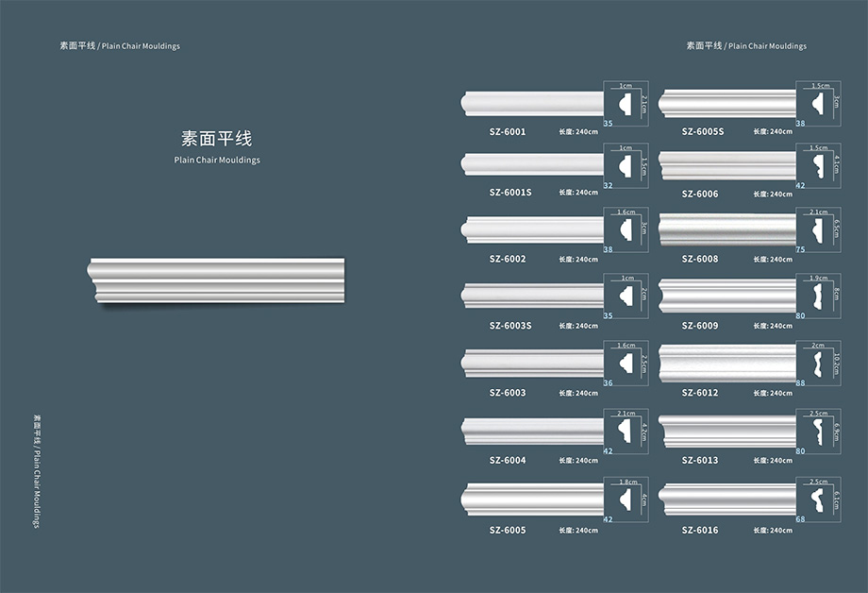Click the SZ-6001 profile cross-section icon

coord(626,104)
